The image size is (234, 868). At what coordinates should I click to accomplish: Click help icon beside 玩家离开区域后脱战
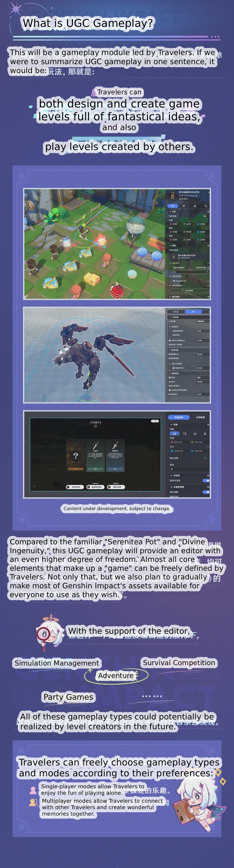pos(170,390)
